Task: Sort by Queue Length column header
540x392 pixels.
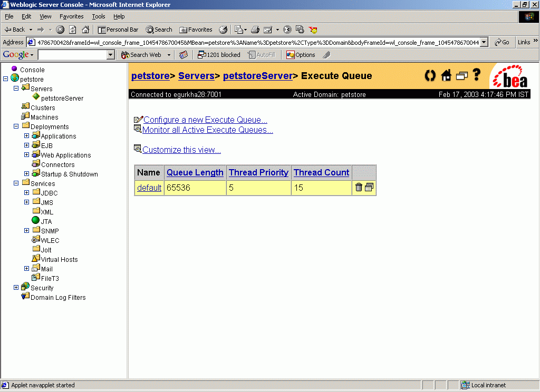Action: pos(195,172)
